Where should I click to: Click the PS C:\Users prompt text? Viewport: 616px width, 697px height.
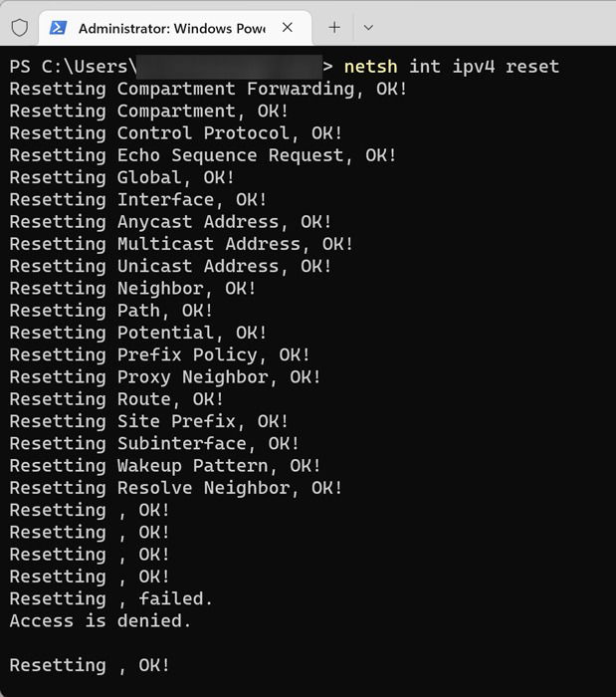pyautogui.click(x=74, y=67)
